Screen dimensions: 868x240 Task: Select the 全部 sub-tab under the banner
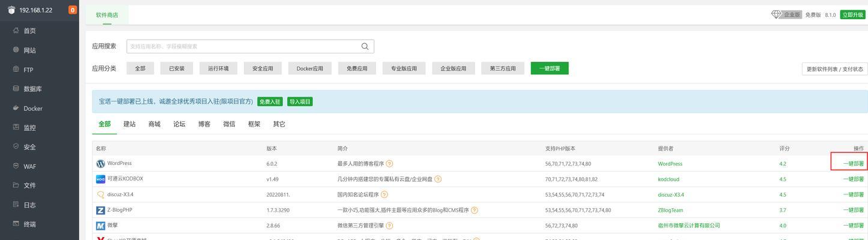pyautogui.click(x=105, y=124)
